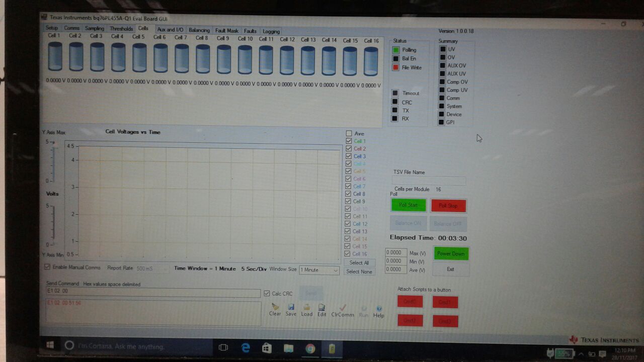Click the Cortana search box
644x362 pixels.
tap(137, 346)
